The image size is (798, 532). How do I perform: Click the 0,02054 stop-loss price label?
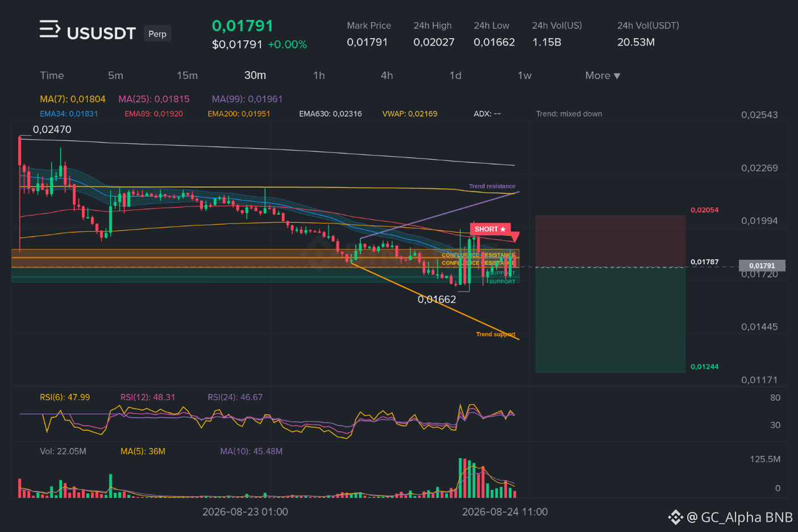click(x=704, y=210)
